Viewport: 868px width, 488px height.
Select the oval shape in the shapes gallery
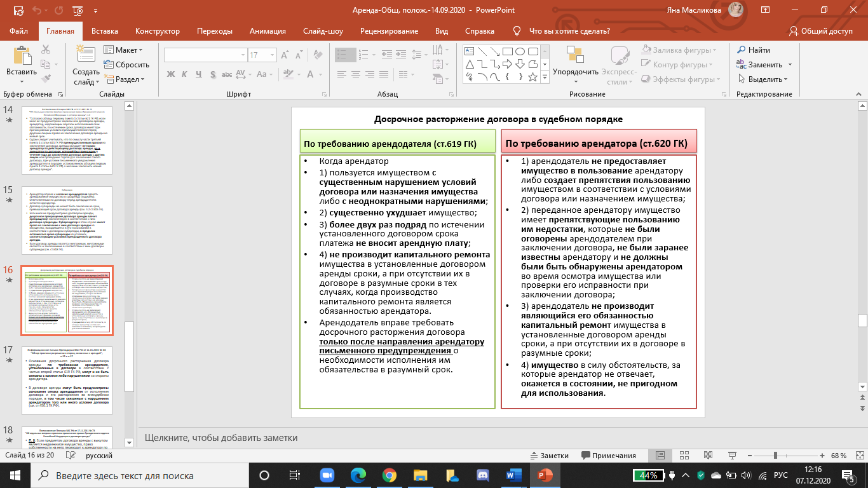point(520,51)
